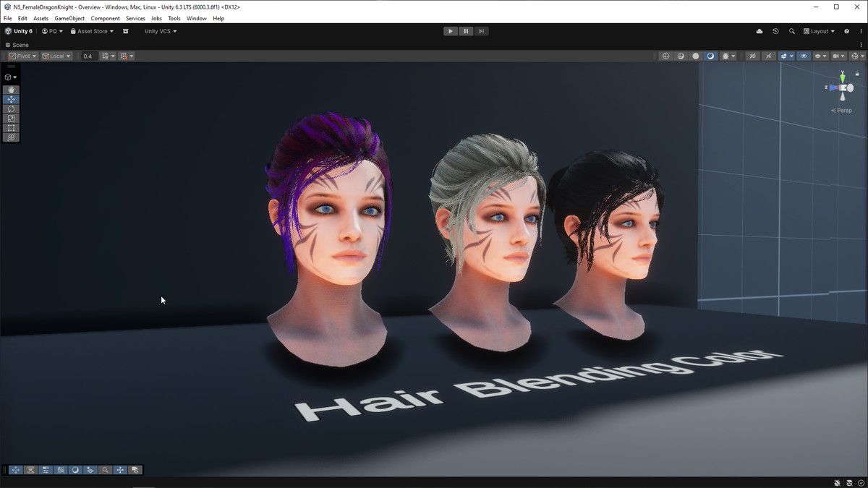The height and width of the screenshot is (488, 868).
Task: Click the search magnifier in top toolbar
Action: (792, 32)
